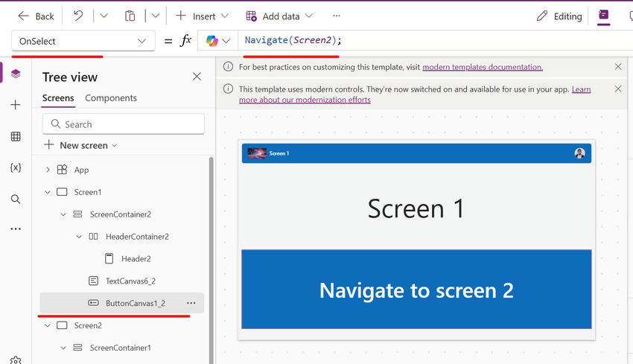633x364 pixels.
Task: Open the Settings gear icon
Action: [x=16, y=360]
